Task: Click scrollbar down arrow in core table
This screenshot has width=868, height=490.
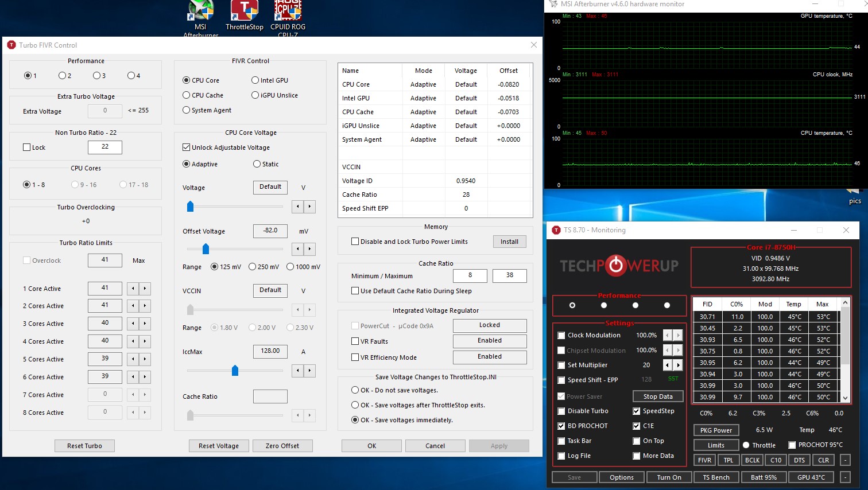Action: pos(845,398)
